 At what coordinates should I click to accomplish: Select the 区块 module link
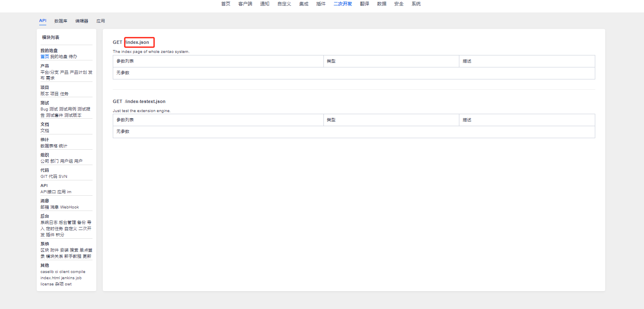click(45, 250)
